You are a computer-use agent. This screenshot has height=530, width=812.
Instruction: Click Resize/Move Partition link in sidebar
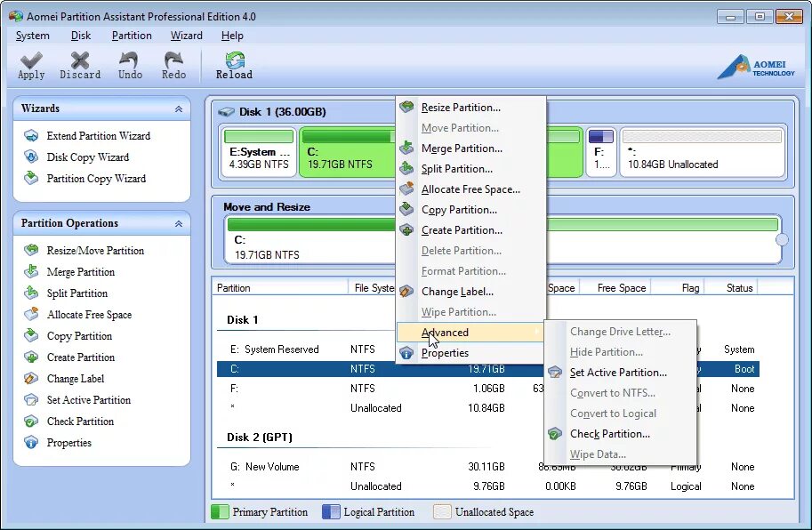pos(95,251)
